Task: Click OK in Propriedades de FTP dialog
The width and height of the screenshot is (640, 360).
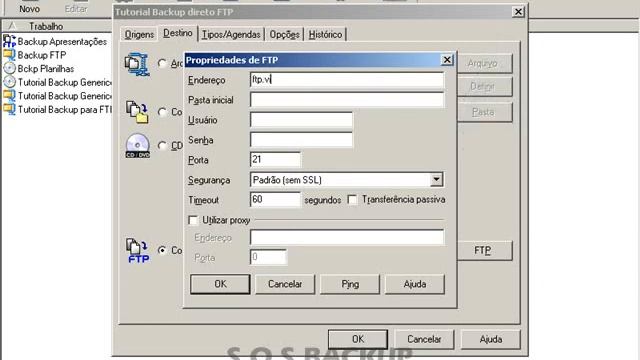Action: (220, 284)
